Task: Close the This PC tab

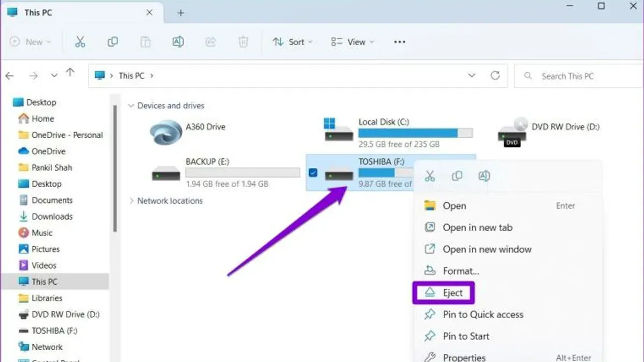Action: [149, 12]
